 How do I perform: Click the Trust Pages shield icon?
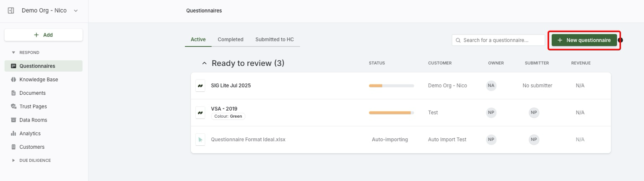pos(13,106)
